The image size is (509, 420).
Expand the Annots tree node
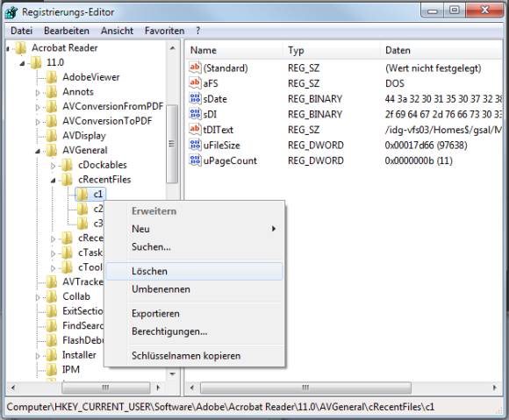coord(38,93)
